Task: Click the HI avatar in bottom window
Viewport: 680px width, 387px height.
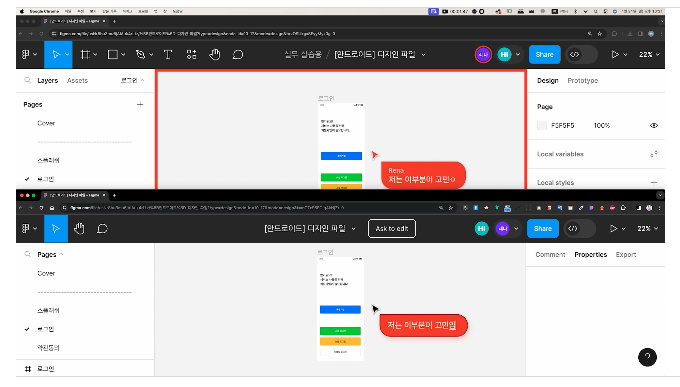Action: click(481, 229)
